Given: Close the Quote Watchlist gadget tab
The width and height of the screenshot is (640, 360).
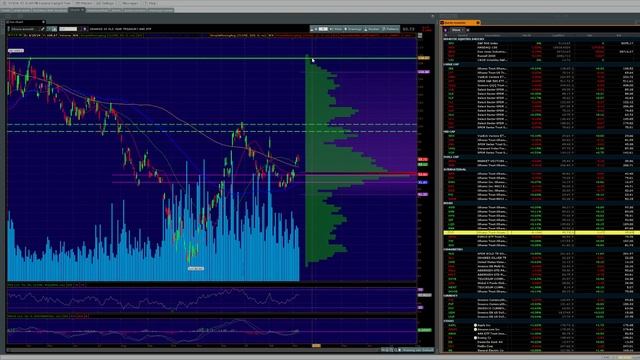Looking at the screenshot, I should pos(478,23).
